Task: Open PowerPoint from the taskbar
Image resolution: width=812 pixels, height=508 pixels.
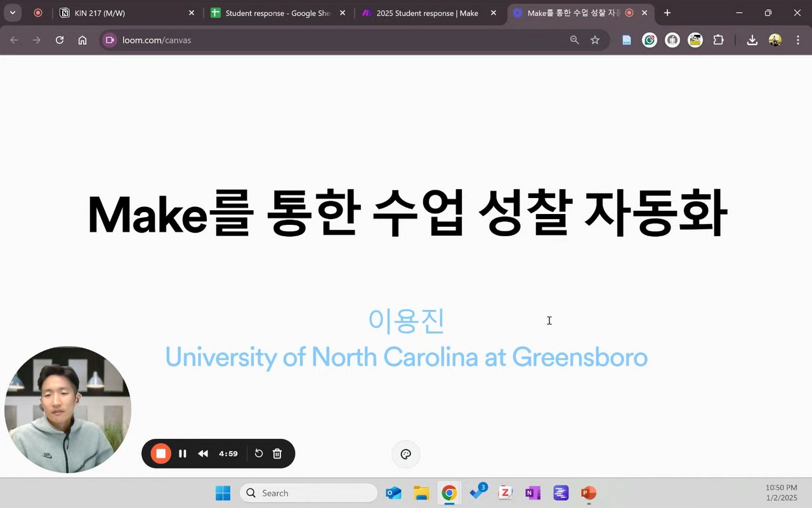Action: pos(589,493)
